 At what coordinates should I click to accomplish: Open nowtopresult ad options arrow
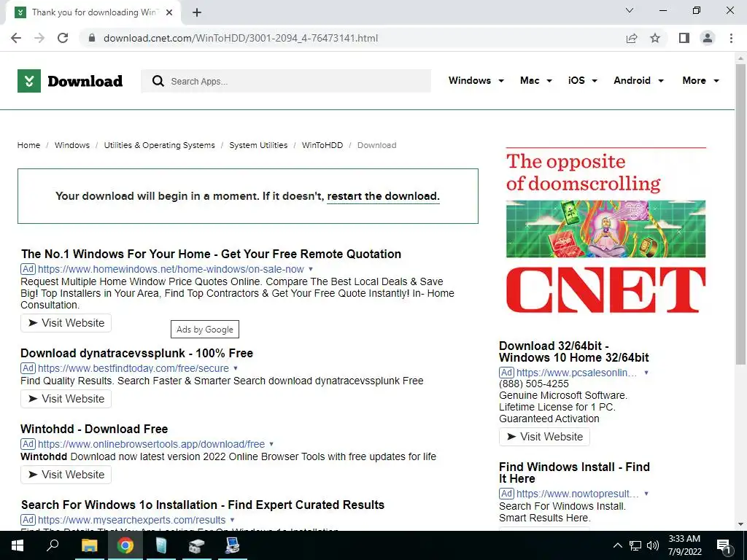[646, 494]
